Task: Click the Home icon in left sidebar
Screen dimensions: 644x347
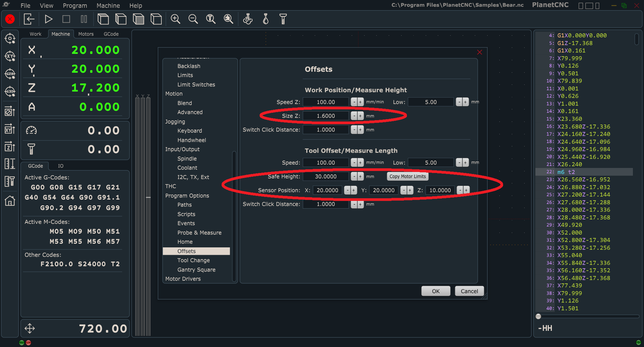Action: (10, 201)
